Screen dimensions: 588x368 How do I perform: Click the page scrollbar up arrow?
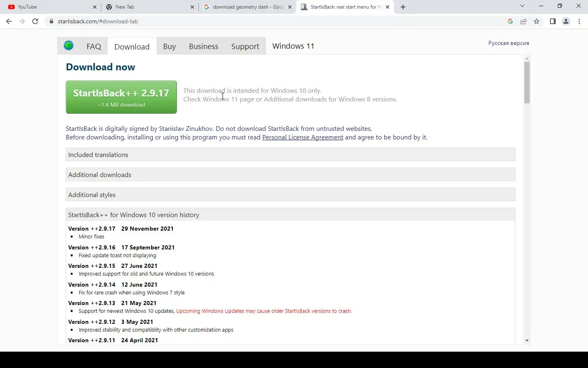527,59
